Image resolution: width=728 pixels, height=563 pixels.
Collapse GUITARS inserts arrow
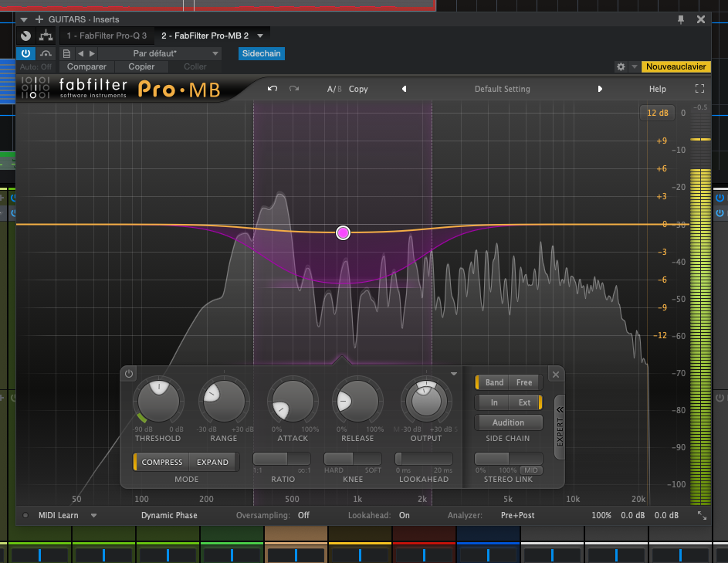[24, 19]
